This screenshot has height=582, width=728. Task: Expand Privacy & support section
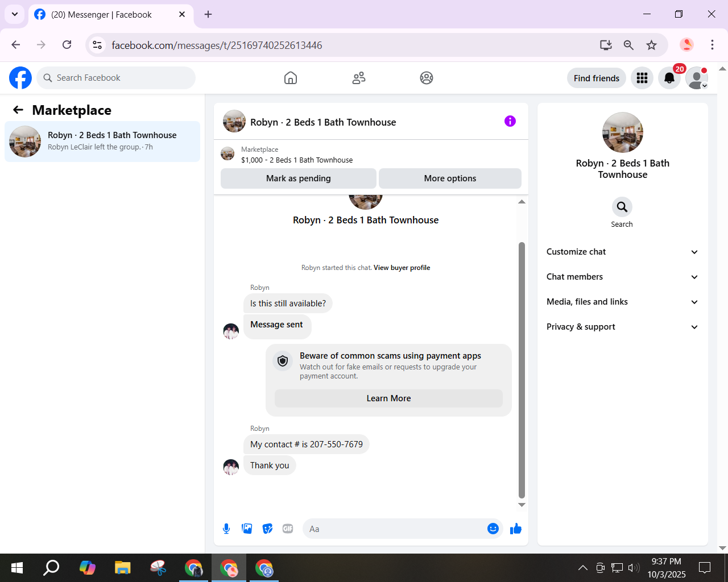click(x=622, y=327)
